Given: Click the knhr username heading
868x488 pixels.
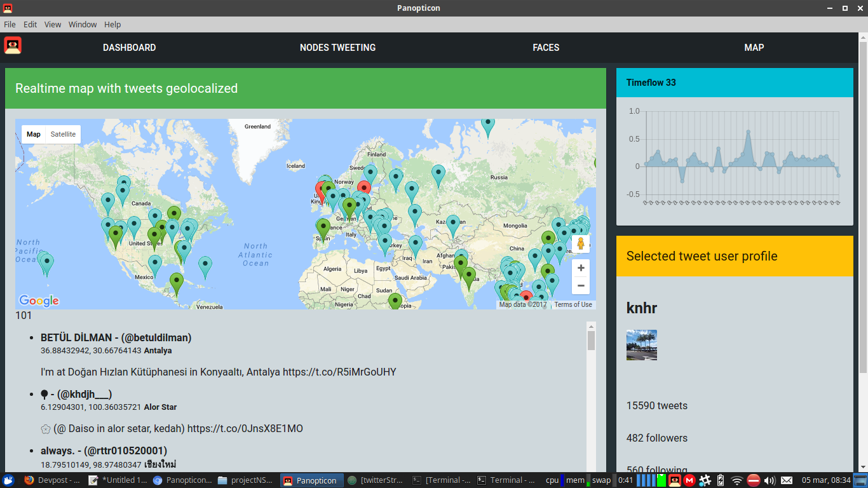Looking at the screenshot, I should [x=642, y=309].
